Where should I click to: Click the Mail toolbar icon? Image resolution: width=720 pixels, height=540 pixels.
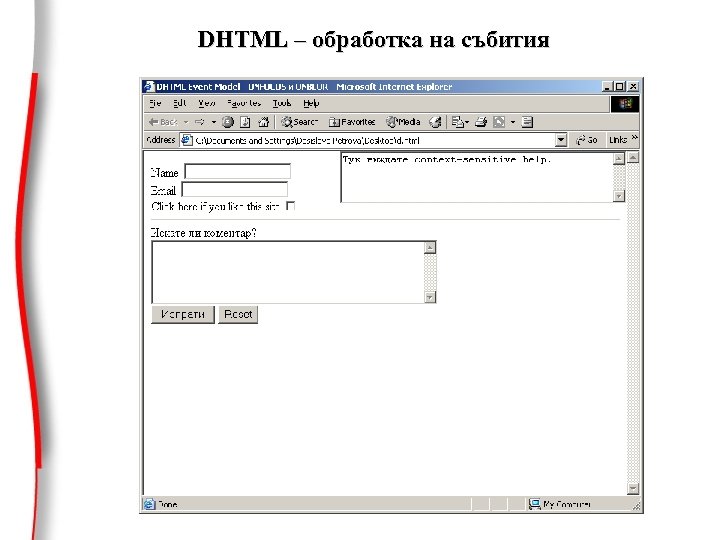[457, 122]
